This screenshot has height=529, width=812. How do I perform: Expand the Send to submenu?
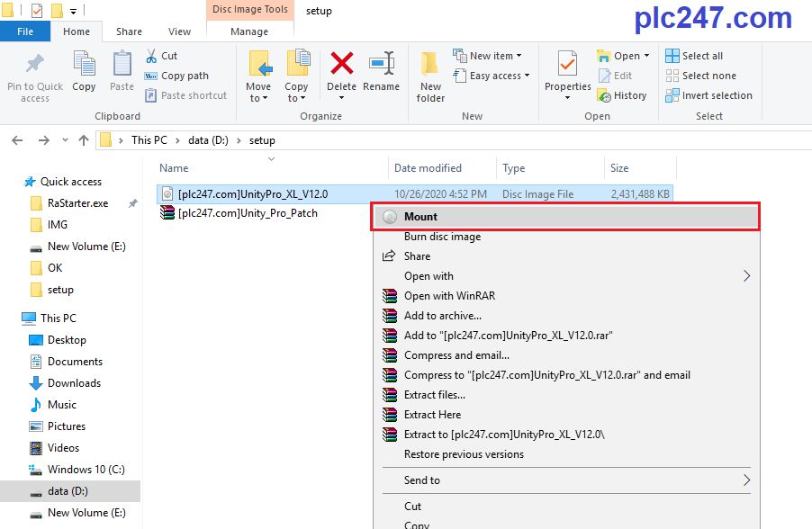(x=565, y=480)
